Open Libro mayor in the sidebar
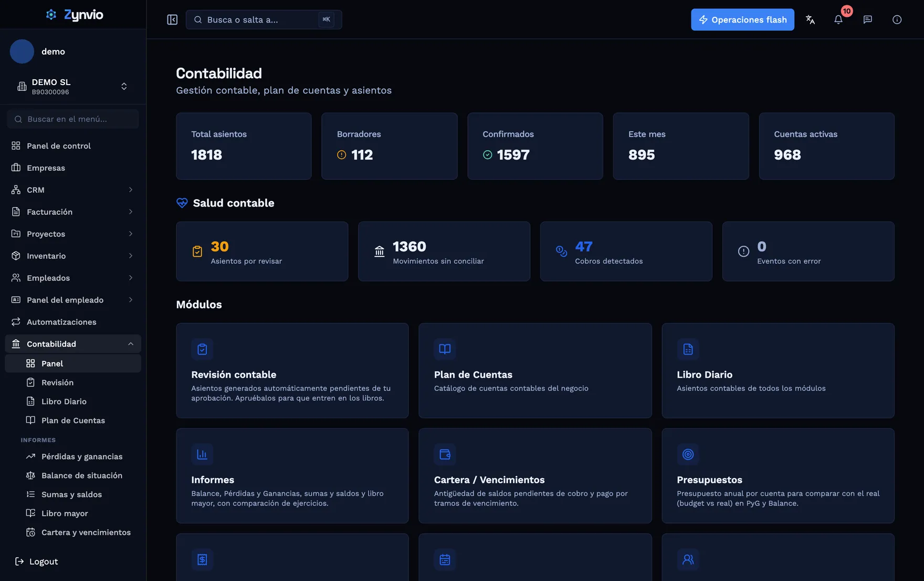Image resolution: width=924 pixels, height=581 pixels. click(x=73, y=513)
